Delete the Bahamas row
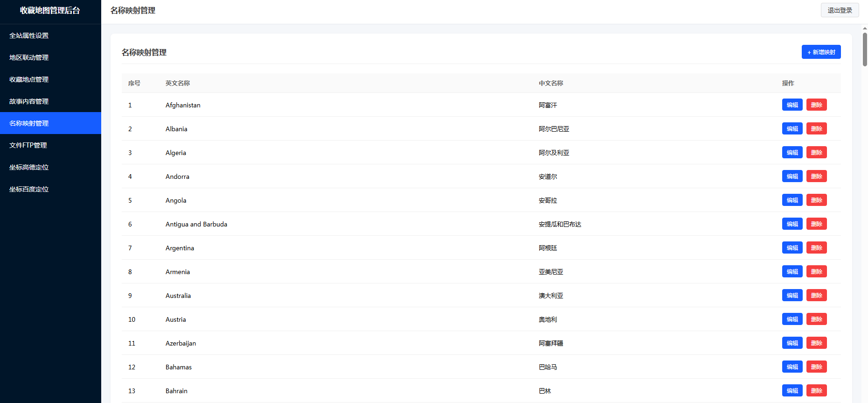 pyautogui.click(x=816, y=367)
